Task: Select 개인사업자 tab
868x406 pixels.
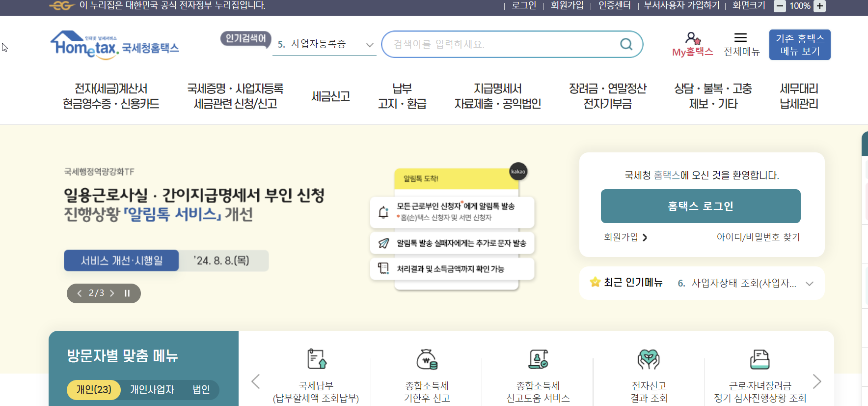Action: pyautogui.click(x=152, y=390)
